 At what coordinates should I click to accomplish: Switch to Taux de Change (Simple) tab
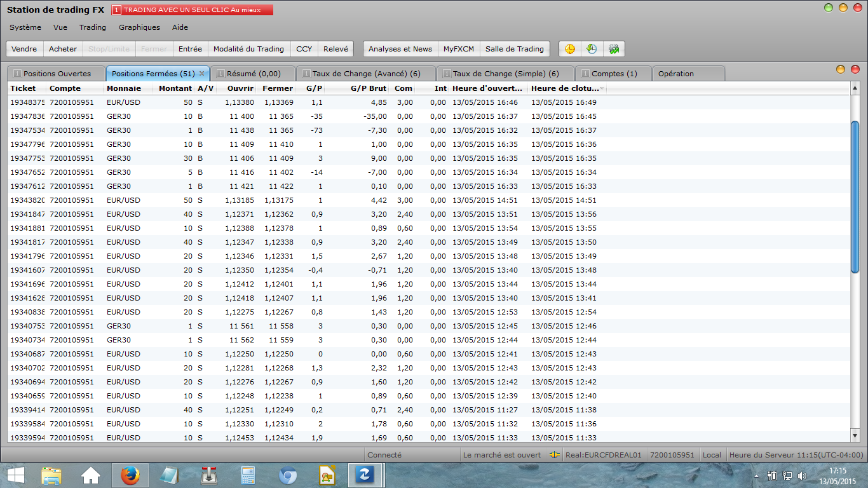click(x=505, y=74)
